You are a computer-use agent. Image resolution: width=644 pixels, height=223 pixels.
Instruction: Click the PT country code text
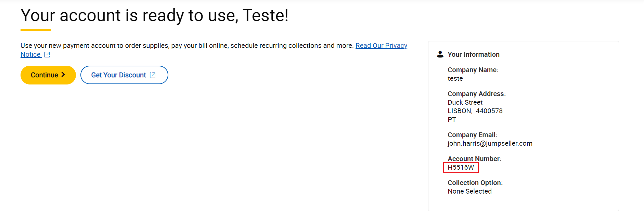[x=452, y=119]
